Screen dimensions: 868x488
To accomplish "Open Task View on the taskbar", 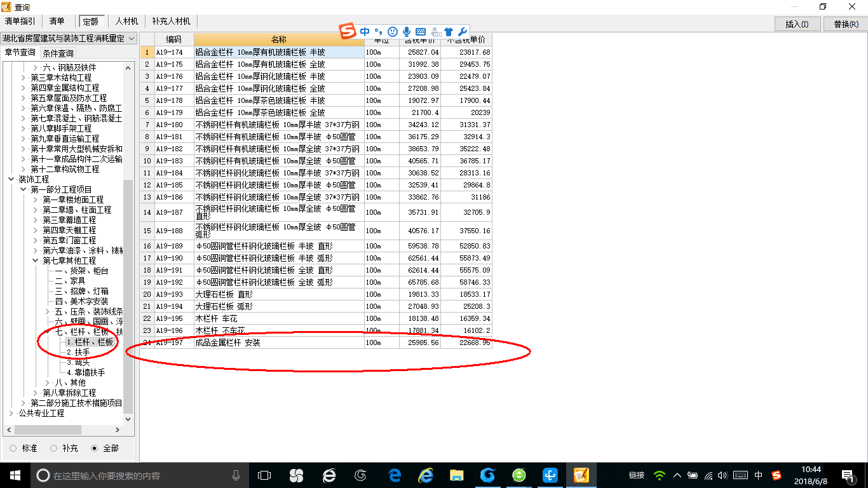I will (x=264, y=475).
